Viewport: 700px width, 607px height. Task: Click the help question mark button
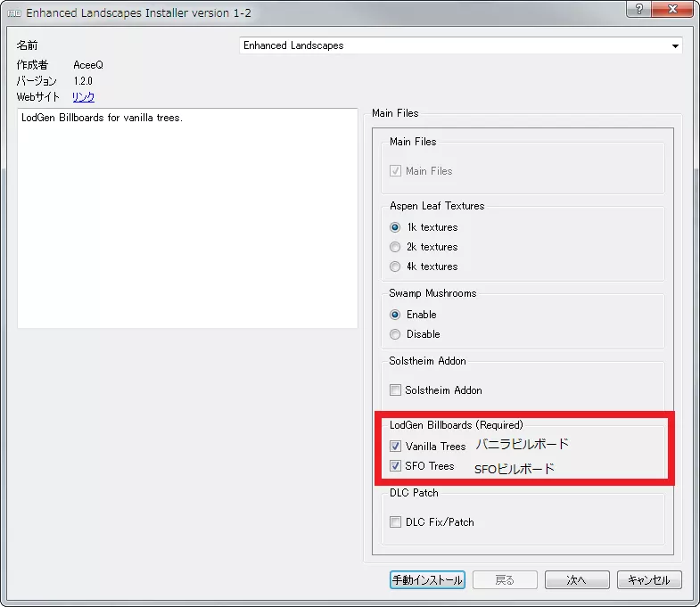[x=639, y=9]
